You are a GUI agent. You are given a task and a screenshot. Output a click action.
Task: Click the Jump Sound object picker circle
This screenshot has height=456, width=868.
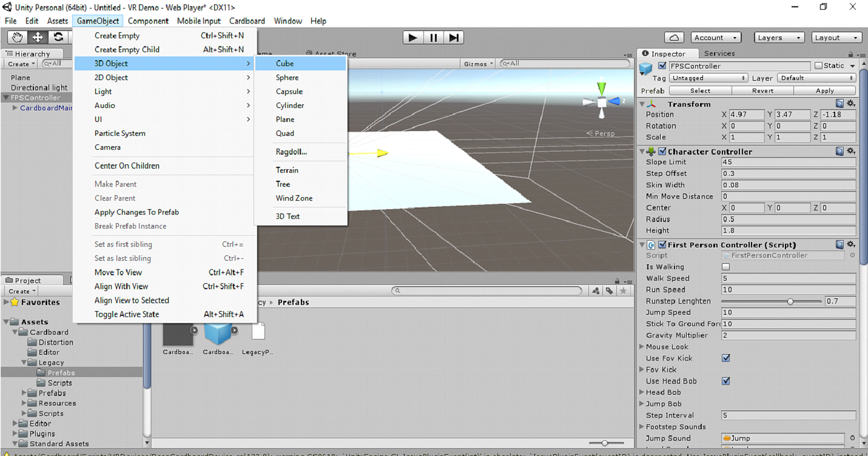pos(852,438)
